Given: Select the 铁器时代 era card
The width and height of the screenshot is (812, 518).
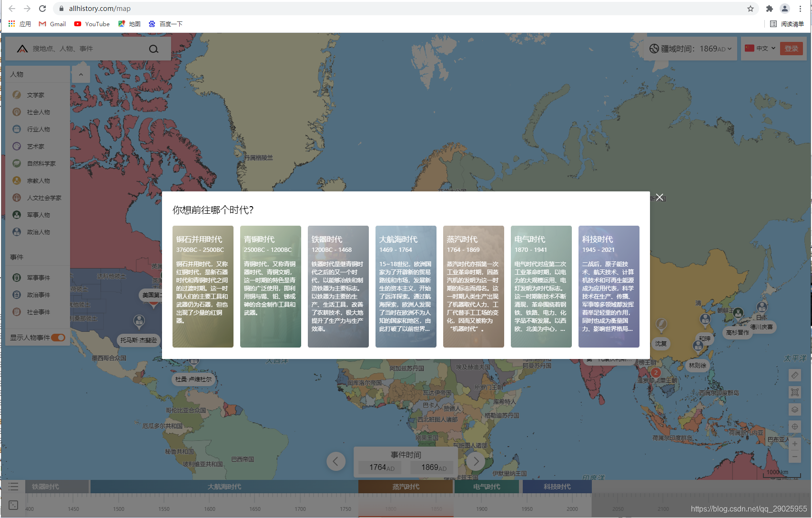Looking at the screenshot, I should pyautogui.click(x=338, y=287).
